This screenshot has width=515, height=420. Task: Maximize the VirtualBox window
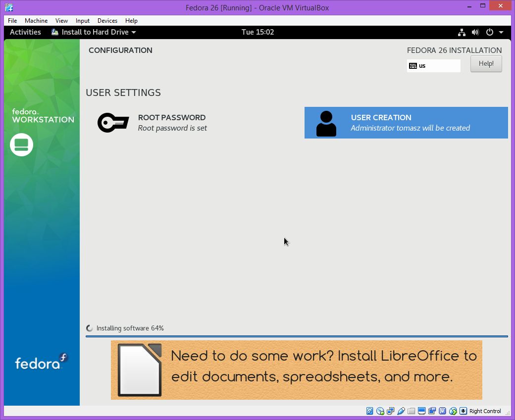coord(483,5)
